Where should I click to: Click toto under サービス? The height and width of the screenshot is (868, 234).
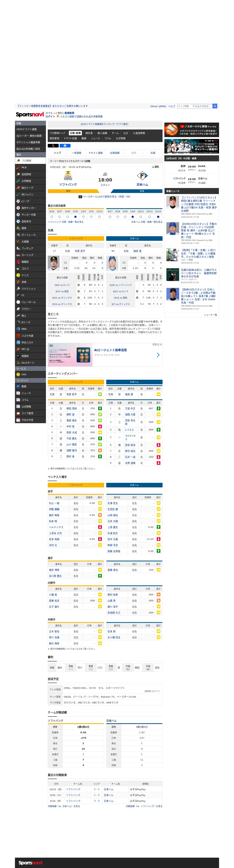[30, 374]
